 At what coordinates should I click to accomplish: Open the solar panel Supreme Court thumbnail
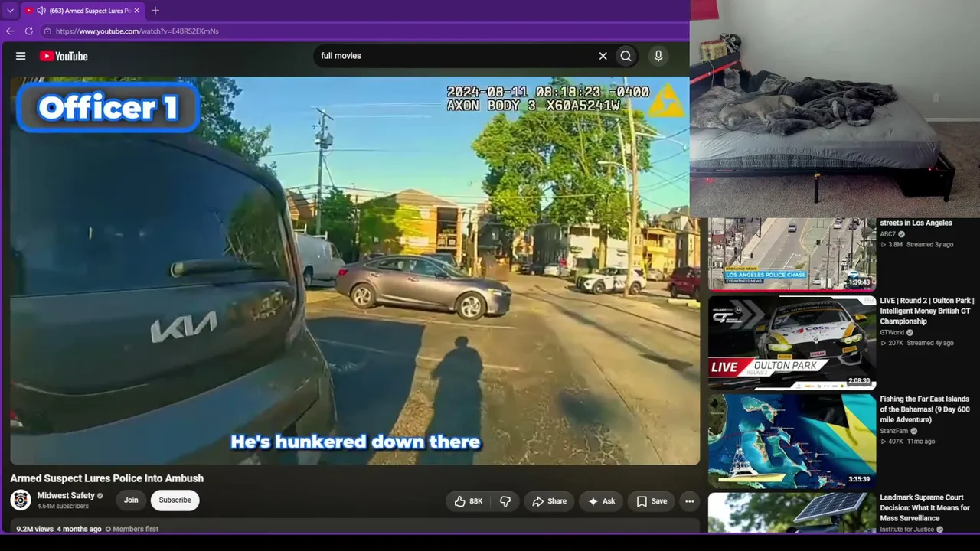(x=792, y=513)
